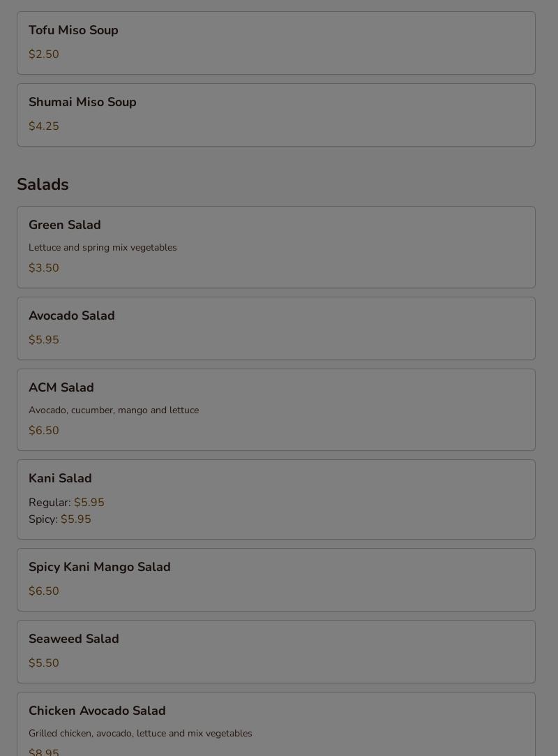This screenshot has height=756, width=558.
Task: Select the Seaweed Salad item title
Action: click(74, 639)
